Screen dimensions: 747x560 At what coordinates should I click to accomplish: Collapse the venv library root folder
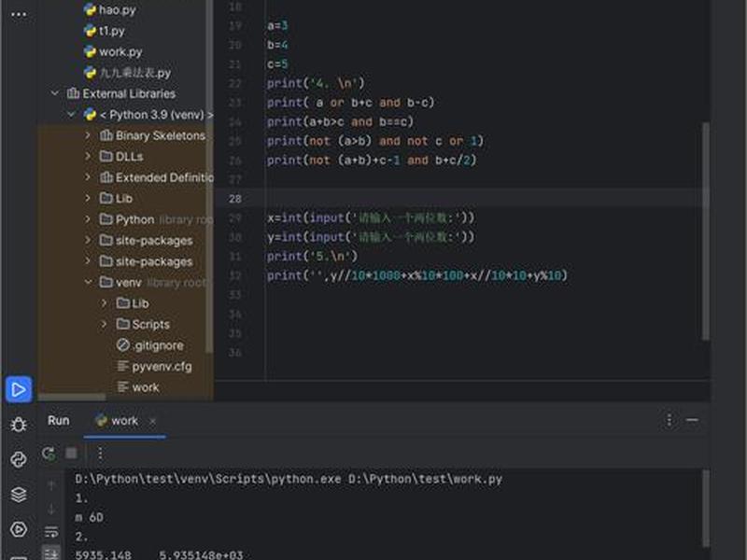point(88,282)
